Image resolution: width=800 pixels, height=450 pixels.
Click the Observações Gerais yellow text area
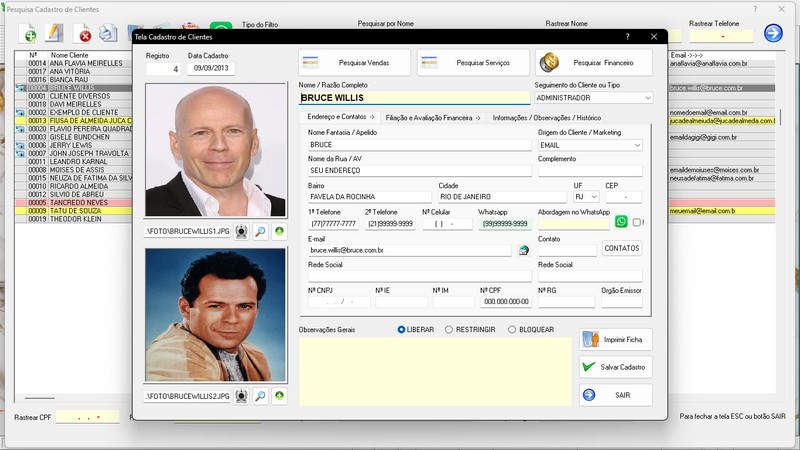tap(434, 371)
